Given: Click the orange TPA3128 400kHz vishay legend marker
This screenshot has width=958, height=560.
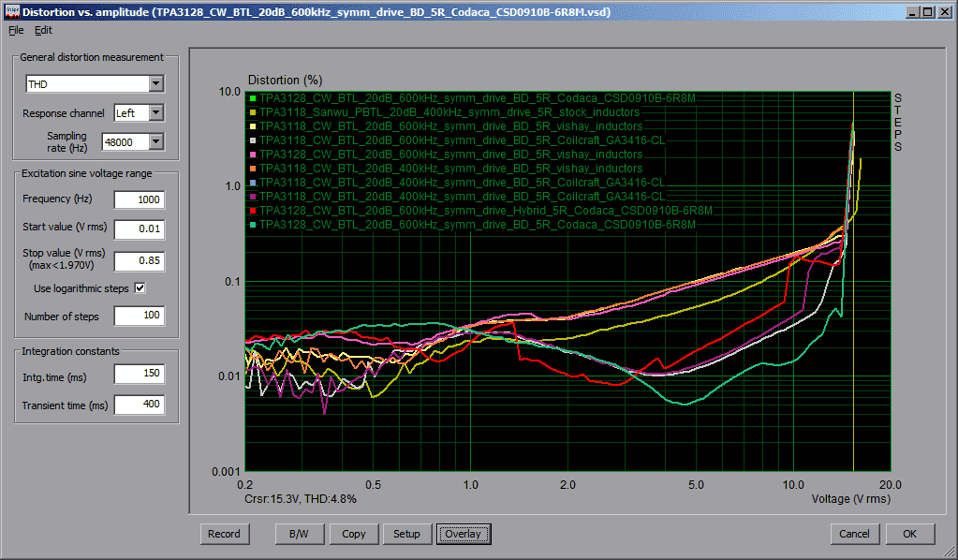Looking at the screenshot, I should tap(253, 169).
